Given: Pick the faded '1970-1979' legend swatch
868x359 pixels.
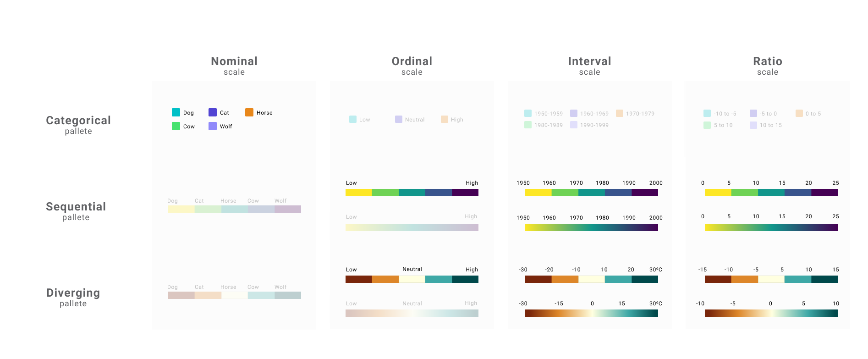Looking at the screenshot, I should [620, 113].
